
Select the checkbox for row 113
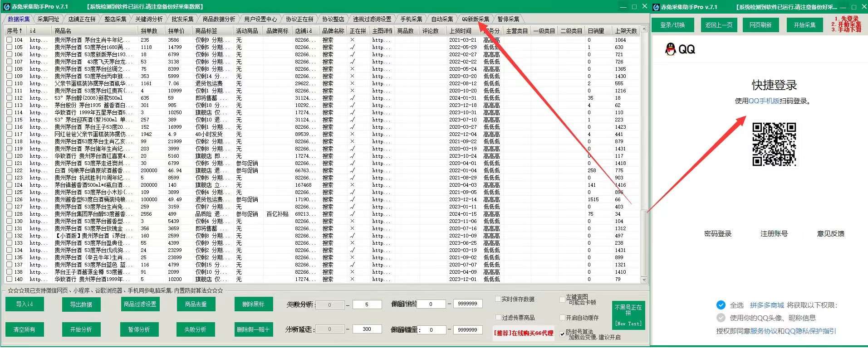[x=9, y=105]
